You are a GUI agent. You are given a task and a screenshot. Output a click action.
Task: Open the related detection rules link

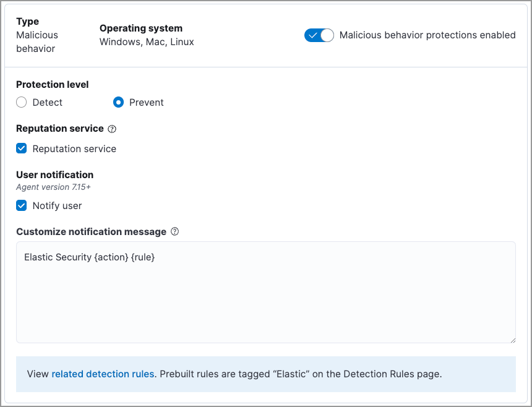click(103, 374)
